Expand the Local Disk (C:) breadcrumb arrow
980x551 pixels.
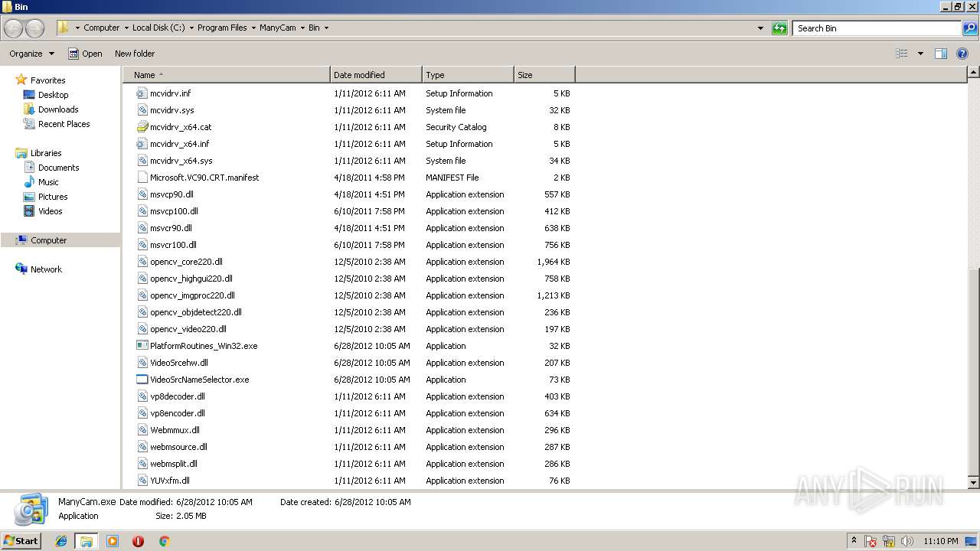point(190,28)
